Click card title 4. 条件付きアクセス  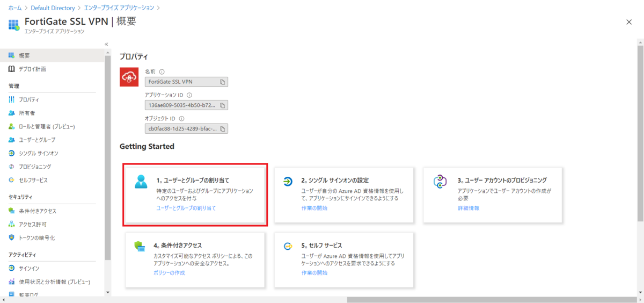coord(177,246)
